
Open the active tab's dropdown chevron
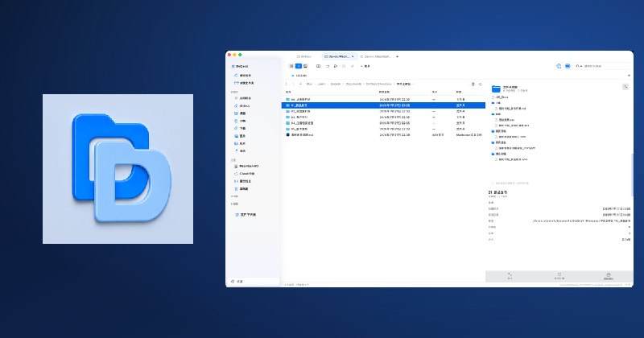(353, 56)
